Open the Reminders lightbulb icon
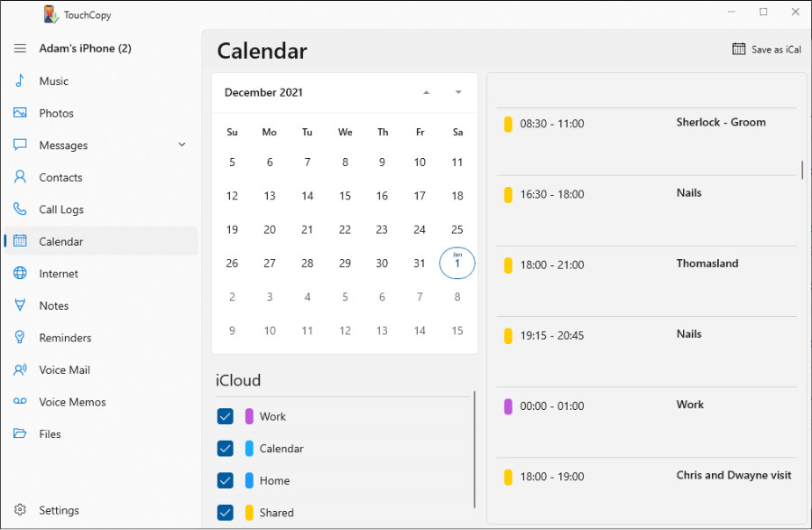This screenshot has height=530, width=812. (20, 338)
